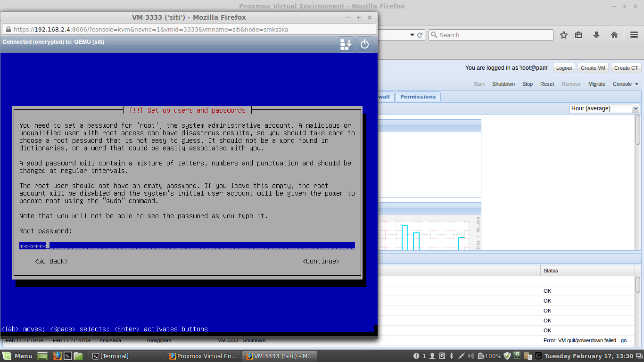644x362 pixels.
Task: Click the greyed-out Start button
Action: point(479,84)
